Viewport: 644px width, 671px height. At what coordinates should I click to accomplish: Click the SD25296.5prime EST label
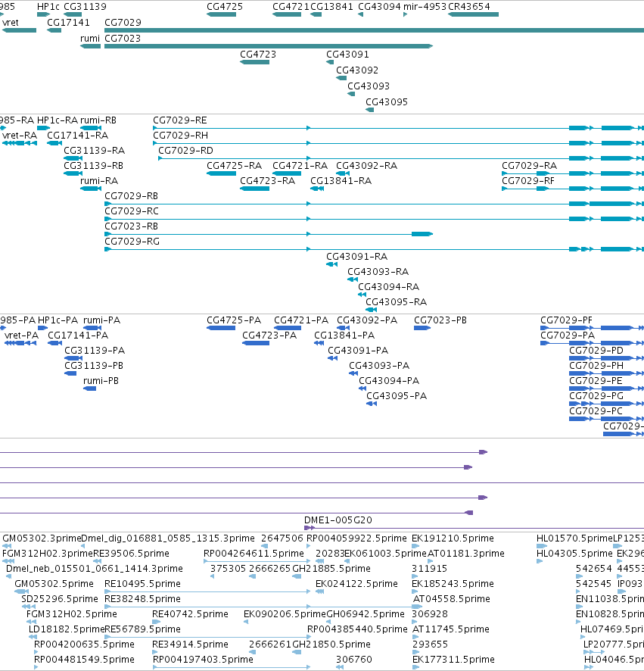click(x=60, y=599)
